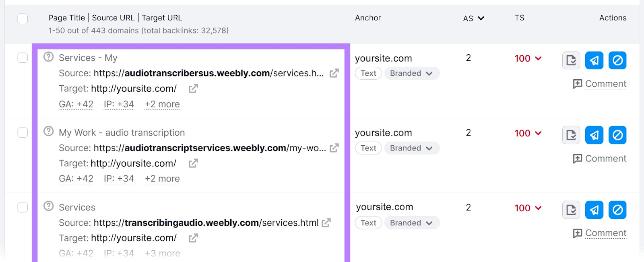This screenshot has width=644, height=262.
Task: Click the document-check icon in the audiotranscriptservices row
Action: (571, 135)
